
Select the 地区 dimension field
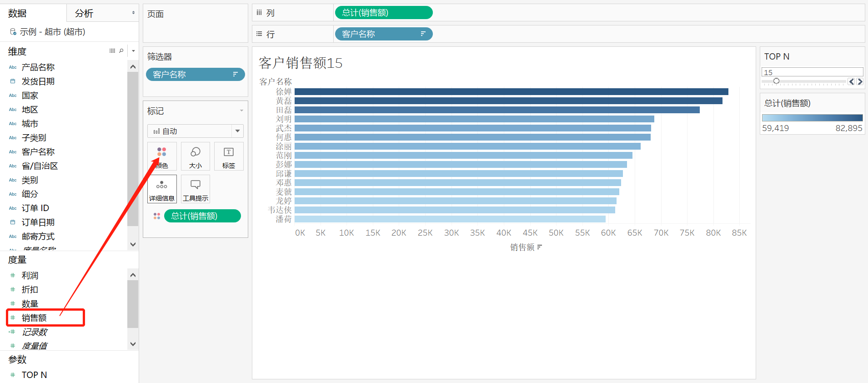coord(30,110)
